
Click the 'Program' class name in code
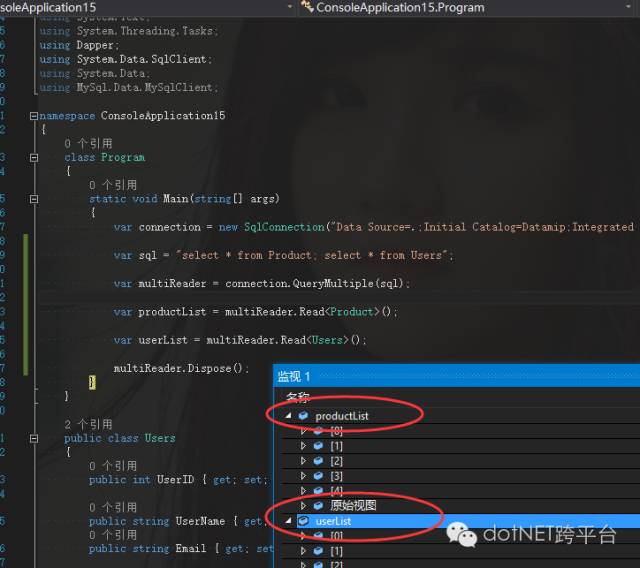click(x=123, y=158)
